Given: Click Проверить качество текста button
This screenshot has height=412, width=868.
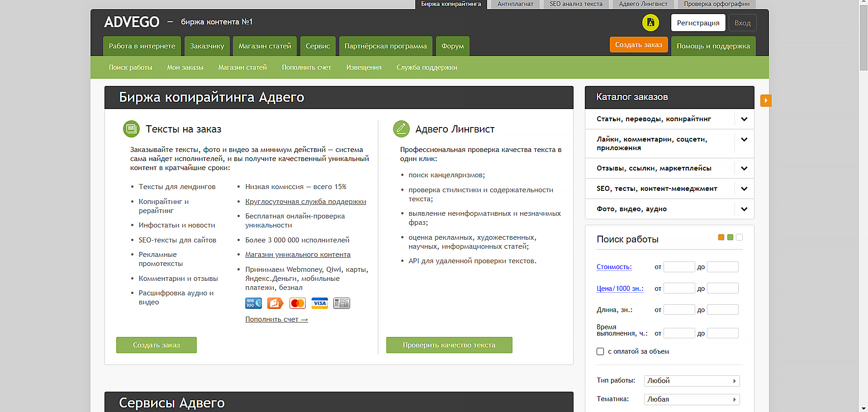Looking at the screenshot, I should click(x=449, y=345).
